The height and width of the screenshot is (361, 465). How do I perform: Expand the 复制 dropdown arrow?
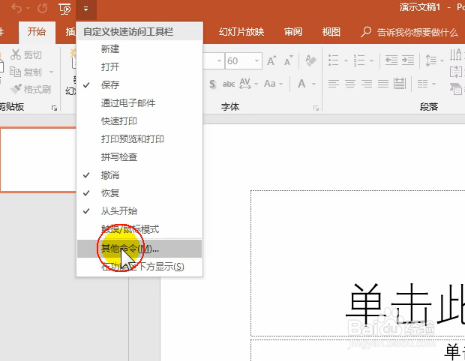(51, 72)
